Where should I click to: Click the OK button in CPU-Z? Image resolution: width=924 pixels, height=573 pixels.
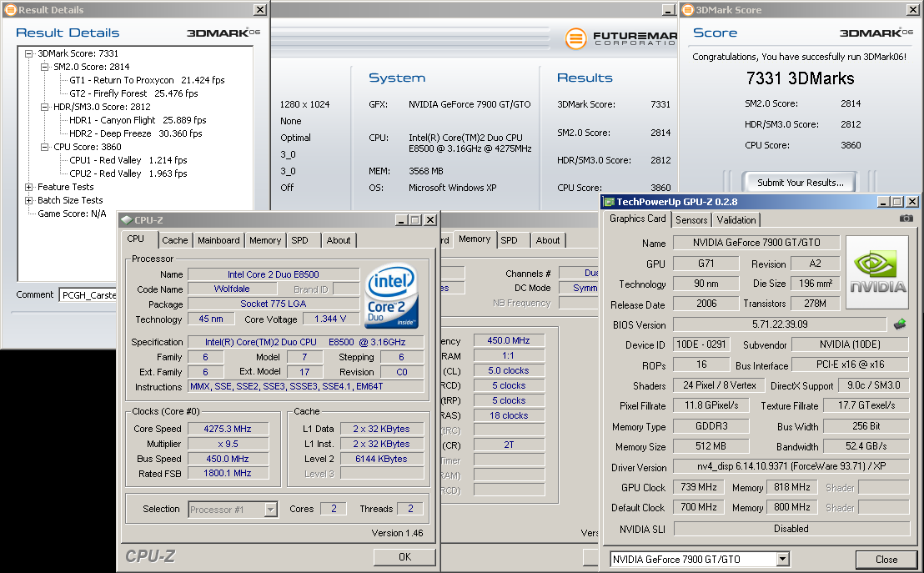(404, 557)
